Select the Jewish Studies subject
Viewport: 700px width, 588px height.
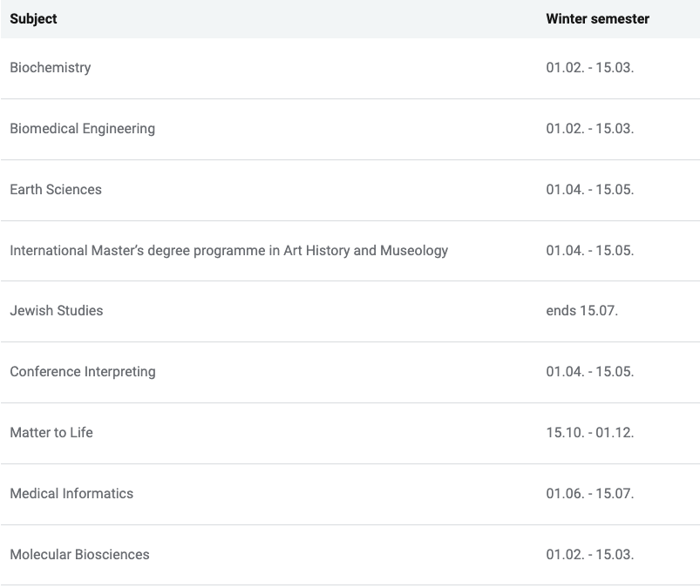[57, 311]
